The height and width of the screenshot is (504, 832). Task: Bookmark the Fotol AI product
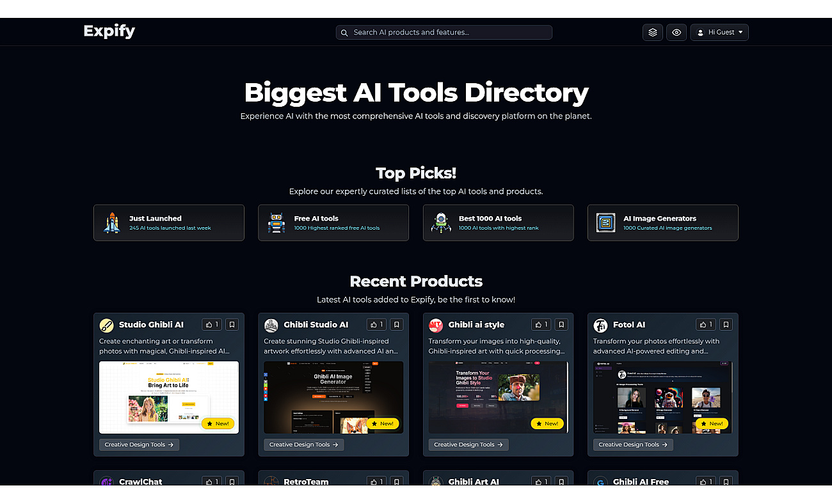726,325
